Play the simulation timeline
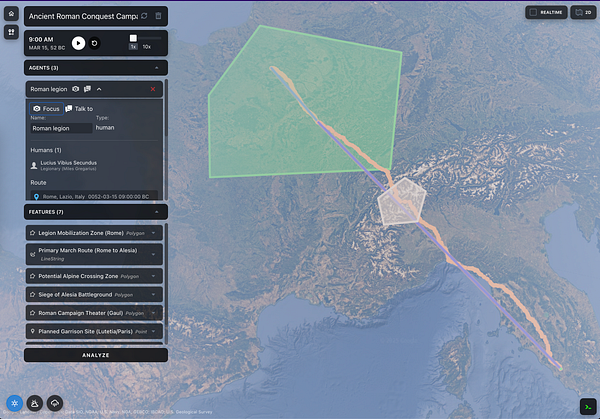This screenshot has width=600, height=419. point(78,43)
